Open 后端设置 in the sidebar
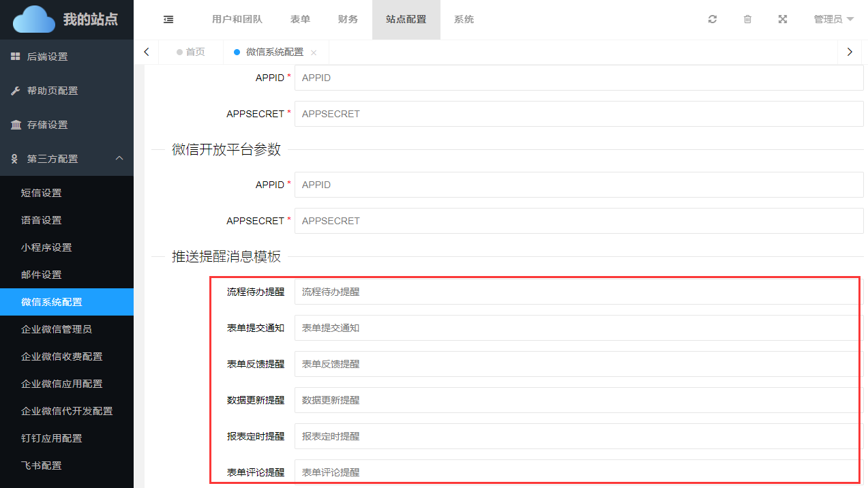The image size is (868, 488). point(47,57)
